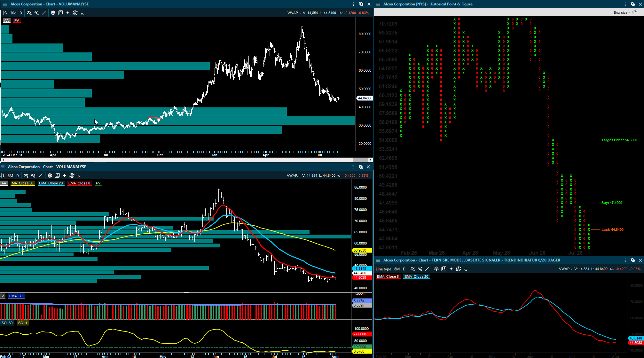Toggle EMA Close 8 legend in 6M volume chart
This screenshot has height=358, width=644.
(x=79, y=183)
